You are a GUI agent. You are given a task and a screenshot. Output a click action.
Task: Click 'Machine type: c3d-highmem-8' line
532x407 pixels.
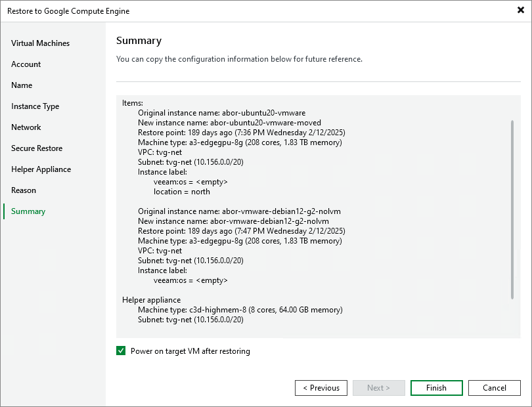240,310
